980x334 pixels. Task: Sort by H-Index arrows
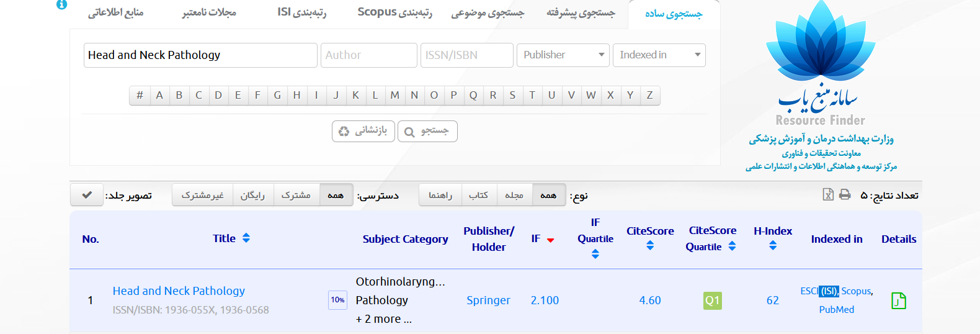click(x=773, y=246)
